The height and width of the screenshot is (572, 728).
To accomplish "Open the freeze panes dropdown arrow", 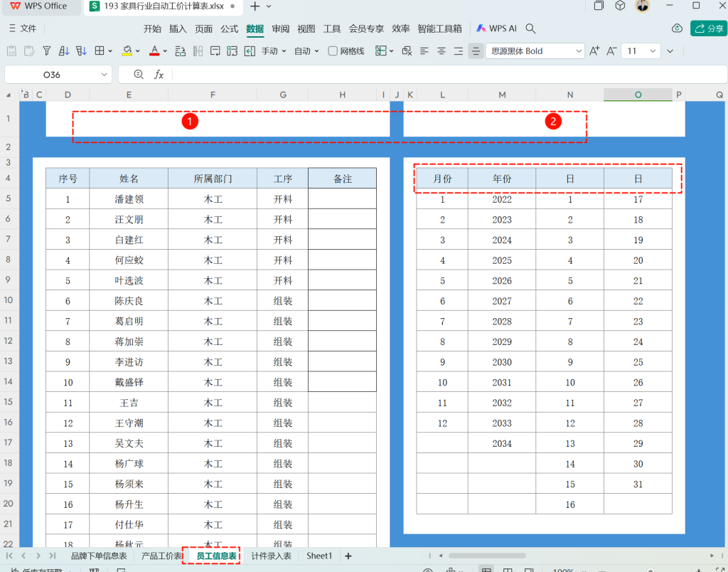I will pyautogui.click(x=392, y=51).
